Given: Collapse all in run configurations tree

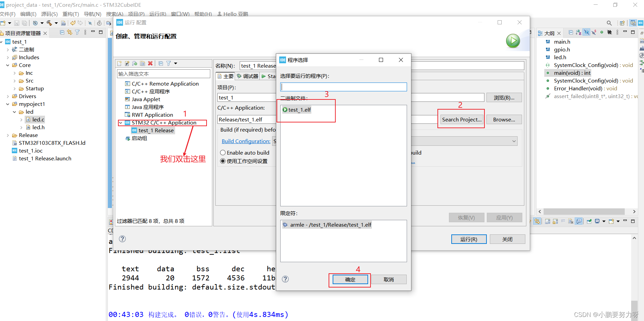Looking at the screenshot, I should tap(161, 63).
